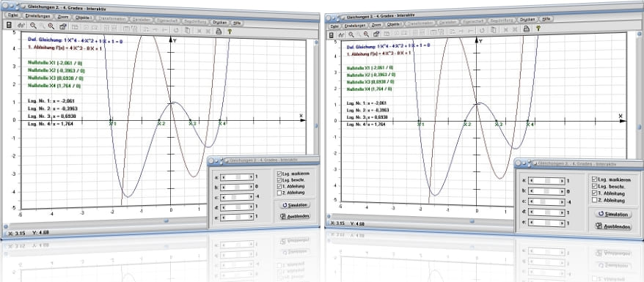Image resolution: width=644 pixels, height=282 pixels.
Task: Click the clipboard copy icon in right toolbar
Action: (x=493, y=30)
